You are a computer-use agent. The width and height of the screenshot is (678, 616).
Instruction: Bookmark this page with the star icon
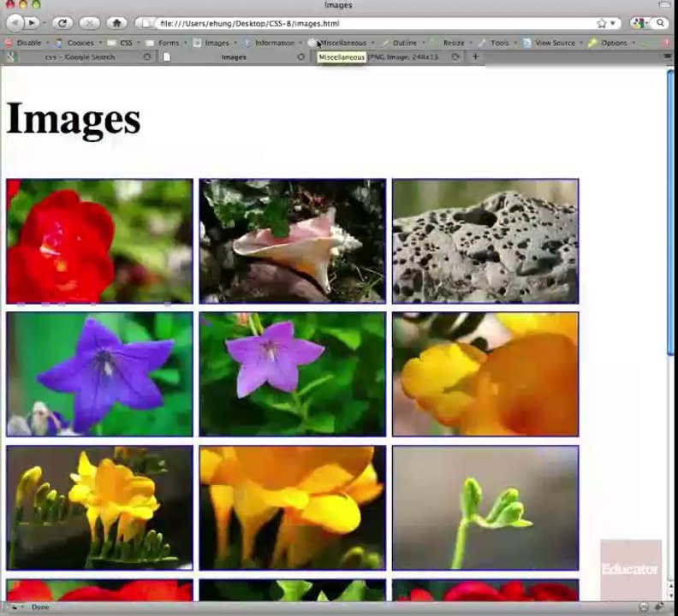click(x=602, y=23)
